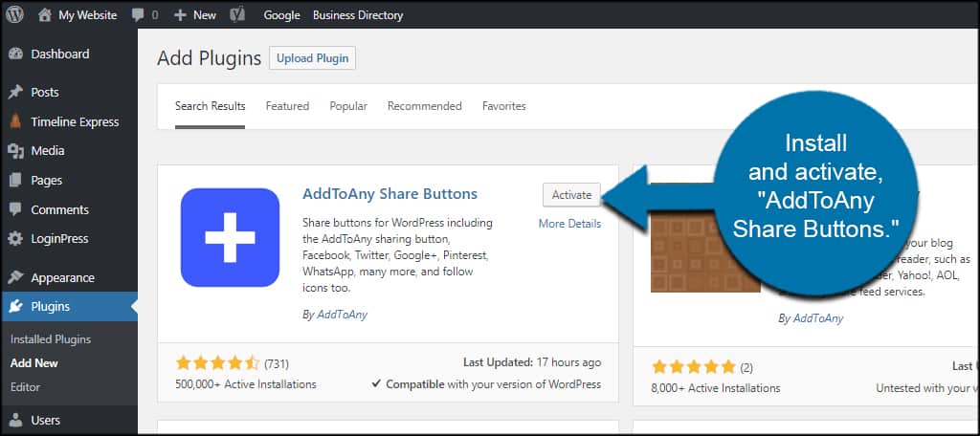Click the Media library icon
Image resolution: width=980 pixels, height=436 pixels.
15,150
